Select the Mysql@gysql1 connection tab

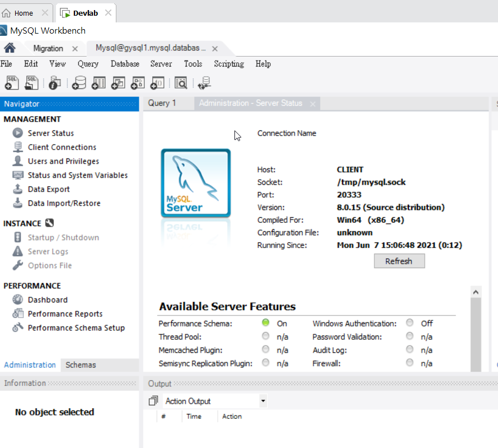151,48
